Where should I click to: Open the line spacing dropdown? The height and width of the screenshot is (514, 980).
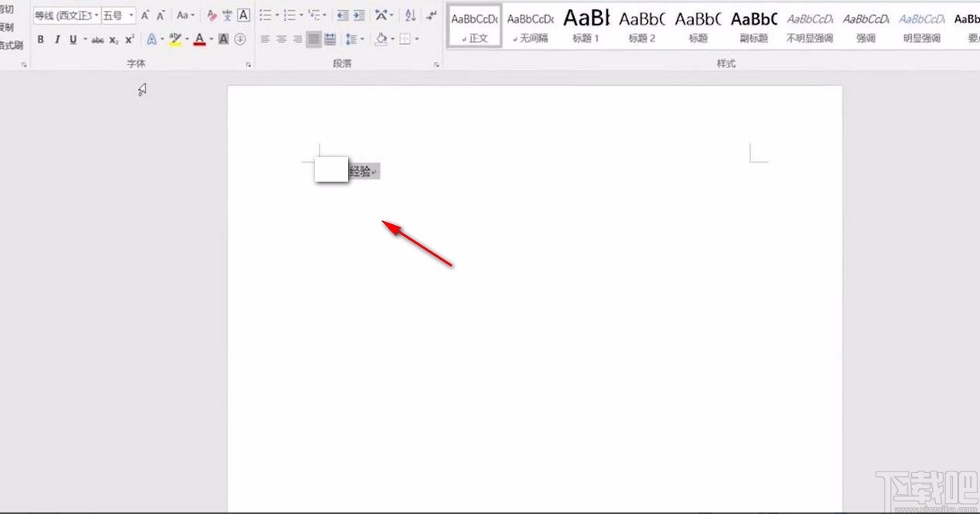click(362, 39)
